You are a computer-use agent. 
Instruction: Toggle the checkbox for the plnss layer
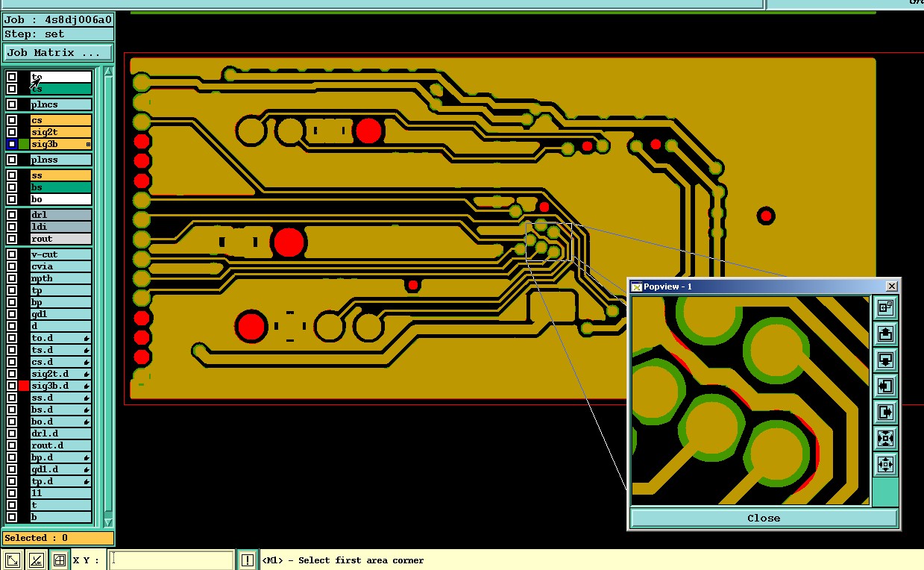12,160
